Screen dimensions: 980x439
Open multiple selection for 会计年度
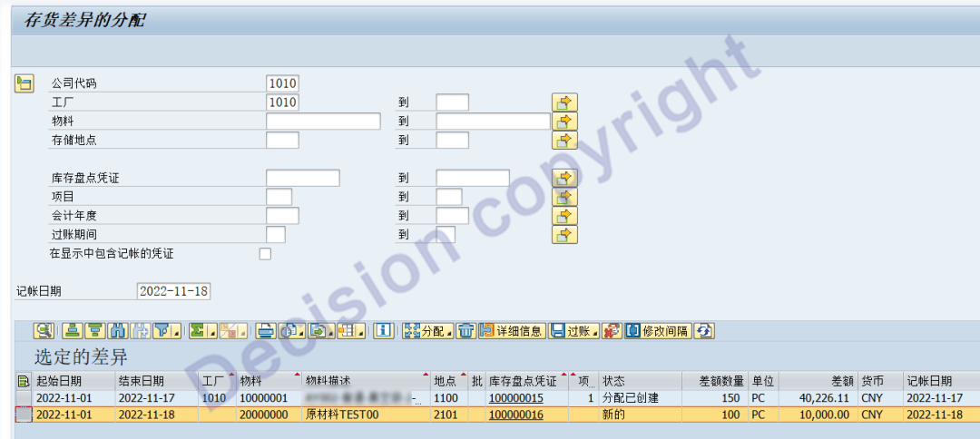tap(564, 216)
